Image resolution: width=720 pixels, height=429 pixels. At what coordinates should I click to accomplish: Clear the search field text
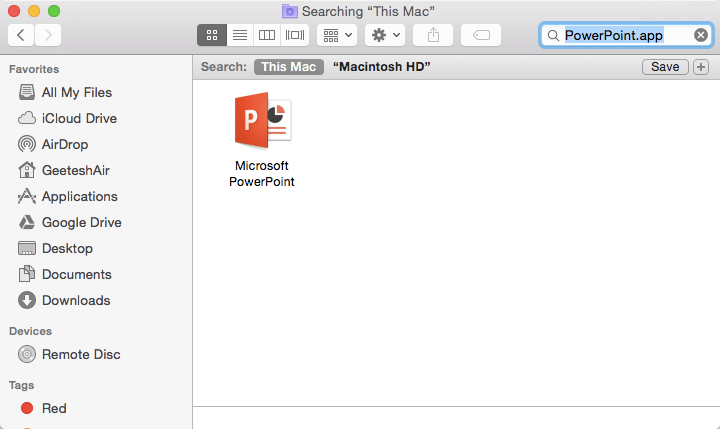click(x=700, y=35)
